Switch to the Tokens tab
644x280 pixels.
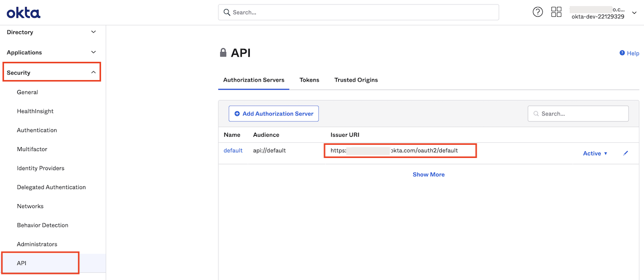[309, 80]
